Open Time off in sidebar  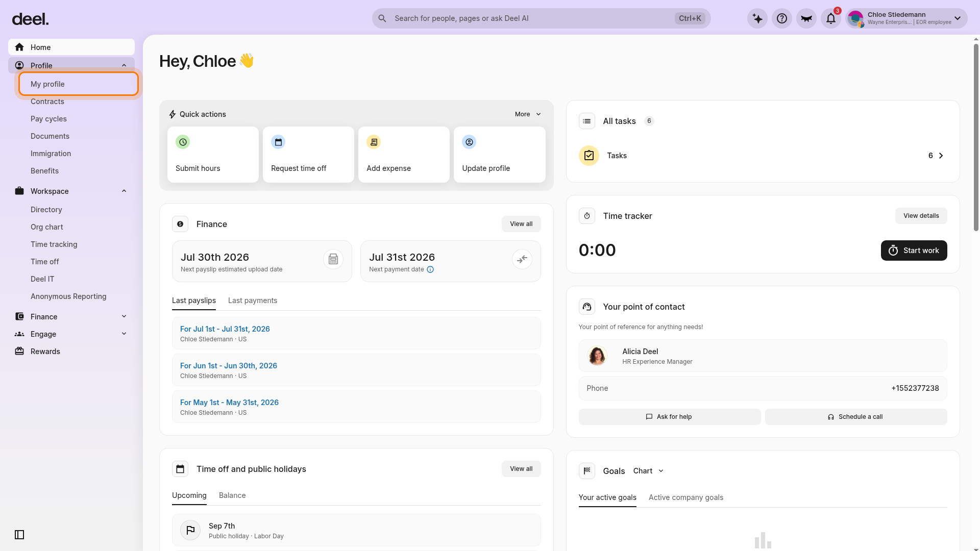[x=45, y=262]
